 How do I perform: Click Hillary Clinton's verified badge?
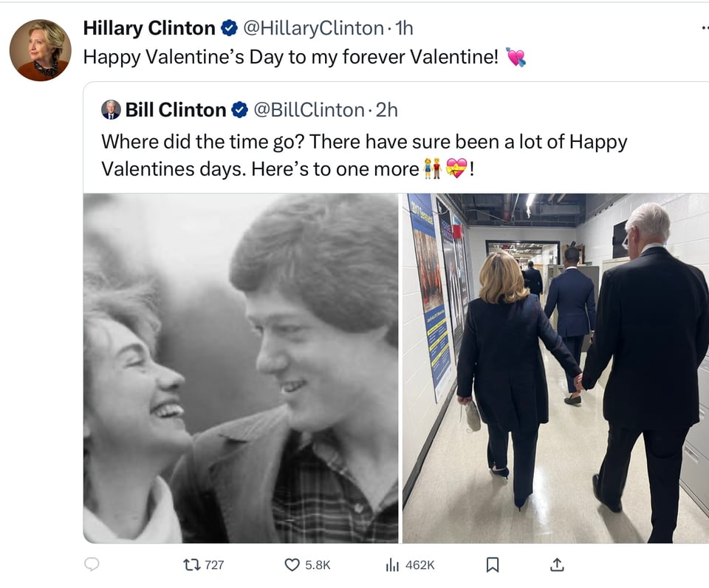pos(229,29)
